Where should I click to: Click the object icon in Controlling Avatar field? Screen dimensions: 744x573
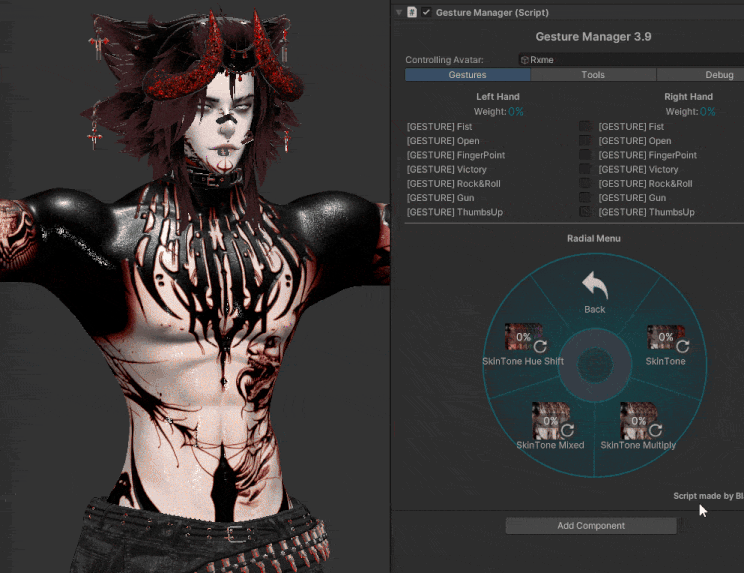point(524,60)
